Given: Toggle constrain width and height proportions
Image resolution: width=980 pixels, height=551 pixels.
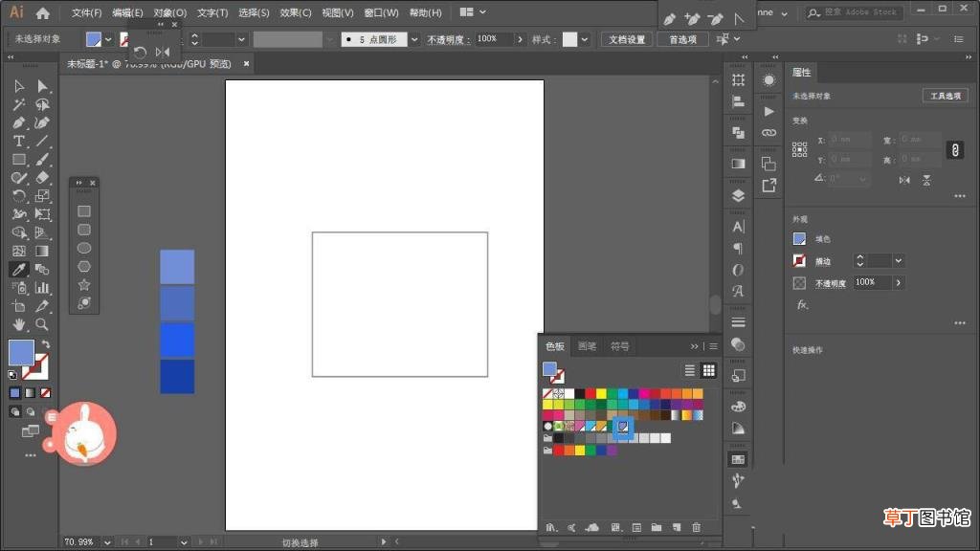Looking at the screenshot, I should 955,150.
